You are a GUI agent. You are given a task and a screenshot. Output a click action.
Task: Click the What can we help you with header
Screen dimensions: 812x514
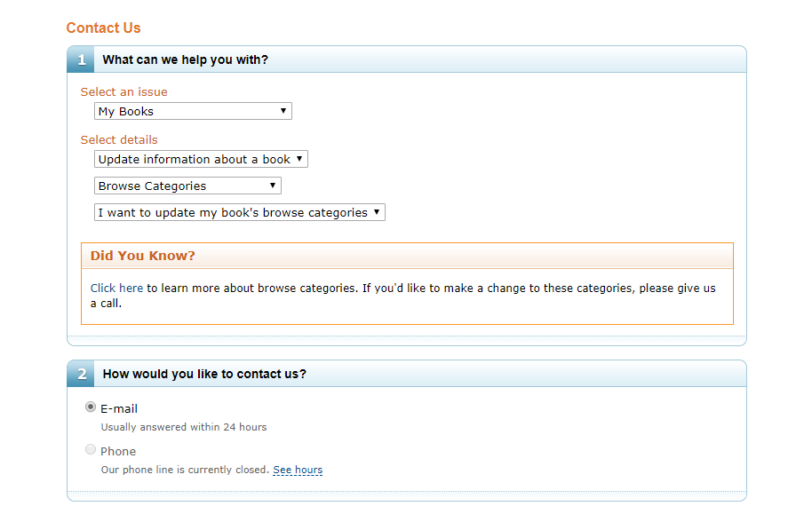pyautogui.click(x=185, y=60)
